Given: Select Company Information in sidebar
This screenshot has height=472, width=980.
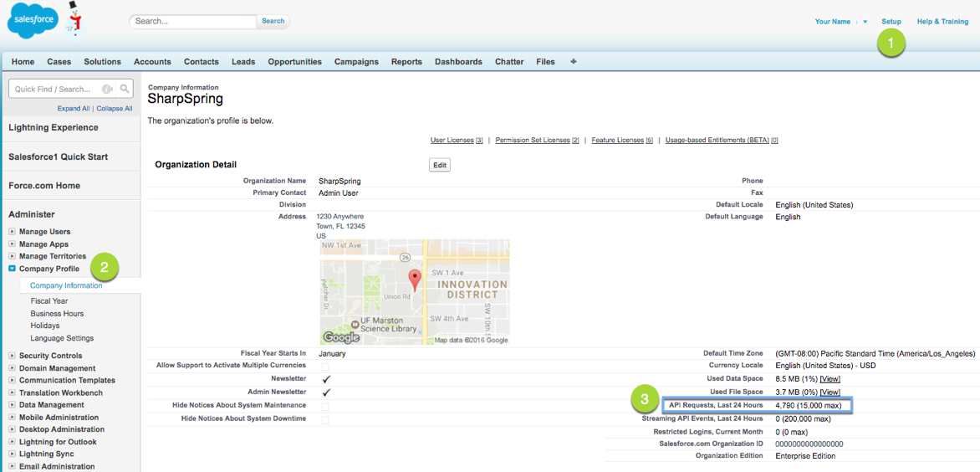Looking at the screenshot, I should point(66,285).
